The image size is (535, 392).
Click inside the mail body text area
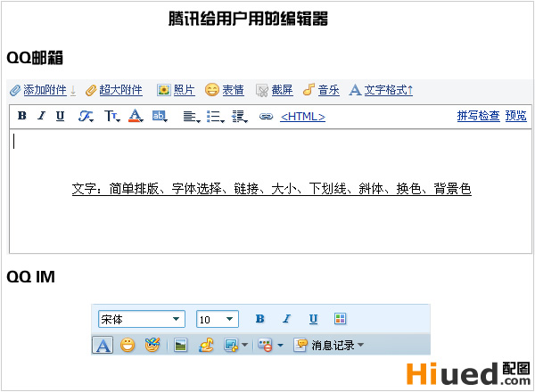270,191
